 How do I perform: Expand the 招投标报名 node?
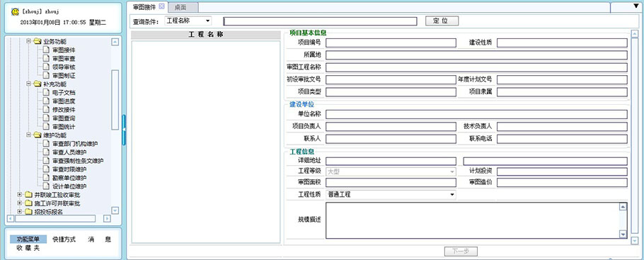[20, 212]
